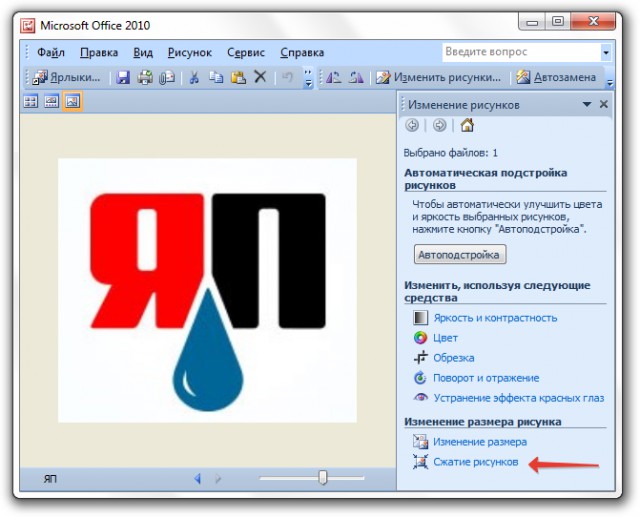This screenshot has width=640, height=517.
Task: Minimize the Microsoft Office 2010 window
Action: pos(532,21)
